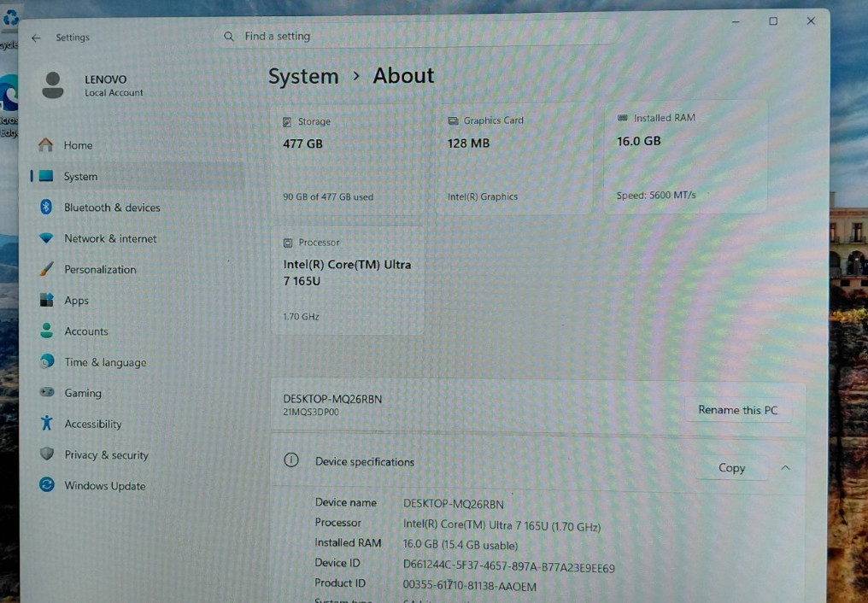Image resolution: width=868 pixels, height=603 pixels.
Task: Click the Installed RAM 16.0 GB card
Action: [686, 156]
